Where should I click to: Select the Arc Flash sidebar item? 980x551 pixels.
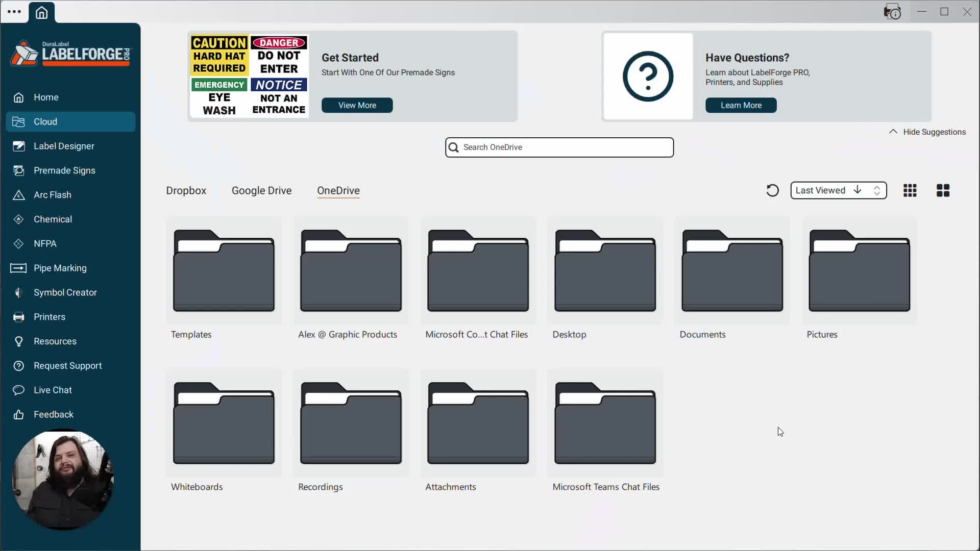click(x=70, y=195)
